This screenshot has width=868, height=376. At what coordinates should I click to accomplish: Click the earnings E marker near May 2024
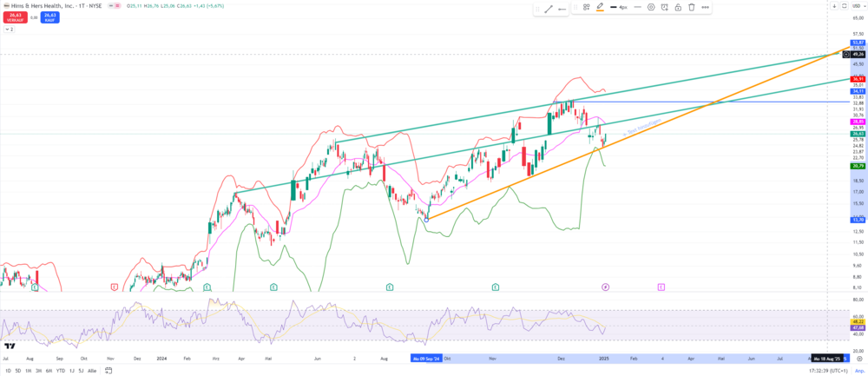pyautogui.click(x=273, y=287)
